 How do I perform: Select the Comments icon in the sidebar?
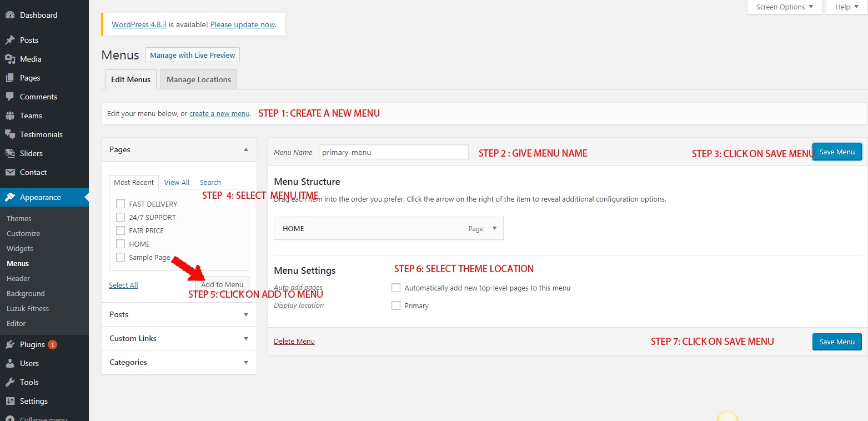(x=11, y=97)
